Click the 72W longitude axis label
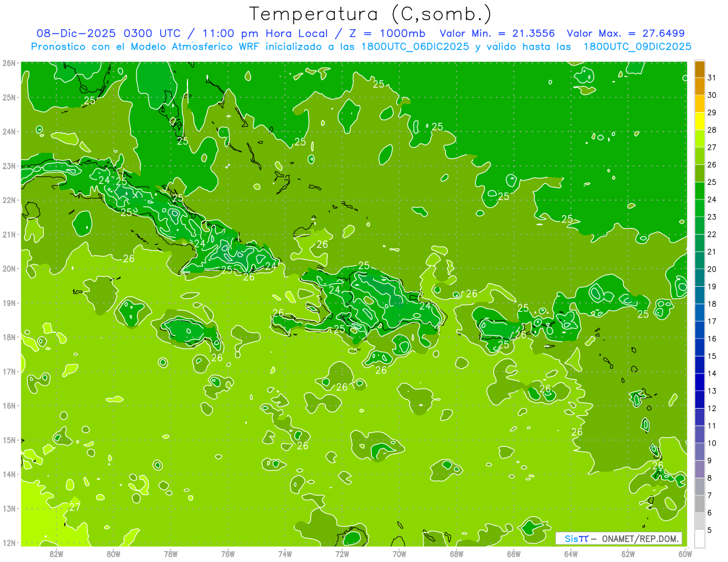This screenshot has width=728, height=562. [342, 554]
